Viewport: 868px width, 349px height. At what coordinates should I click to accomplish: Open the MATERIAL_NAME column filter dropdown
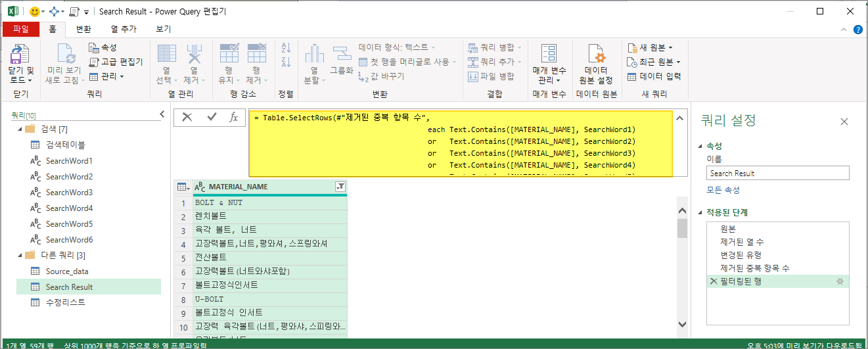pyautogui.click(x=340, y=187)
